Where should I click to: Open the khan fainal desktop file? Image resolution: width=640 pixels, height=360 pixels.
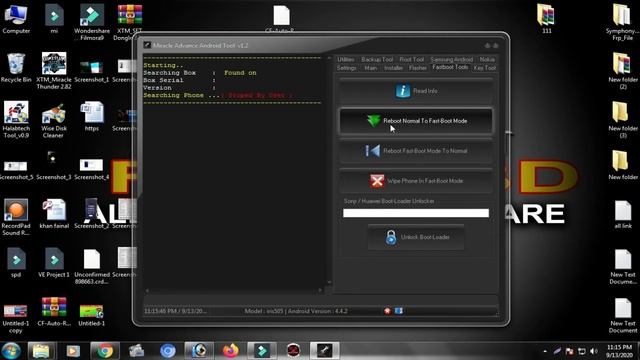click(54, 214)
